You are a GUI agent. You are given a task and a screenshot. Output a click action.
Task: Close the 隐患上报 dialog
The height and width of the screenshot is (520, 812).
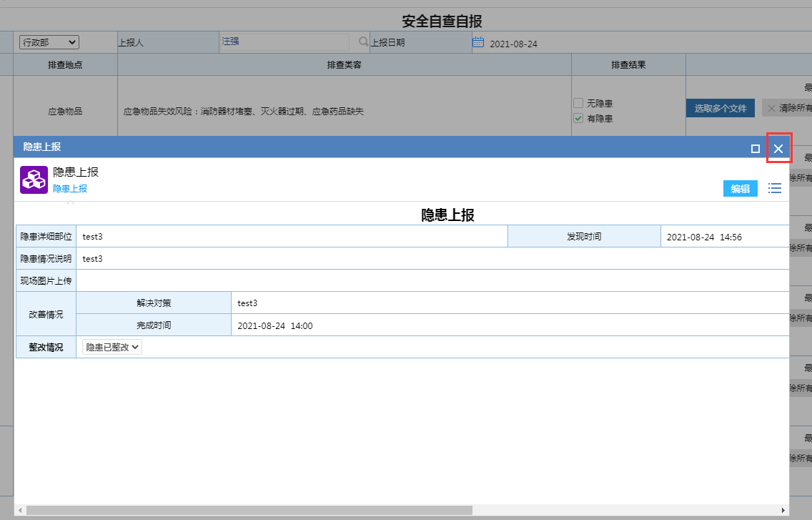(x=778, y=148)
